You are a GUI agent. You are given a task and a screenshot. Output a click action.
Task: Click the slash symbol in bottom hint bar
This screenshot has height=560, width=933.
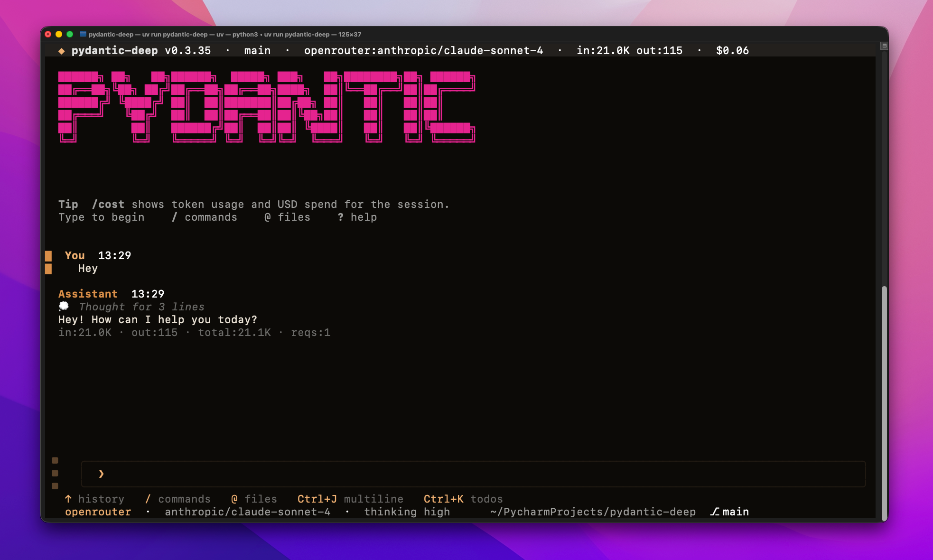[x=148, y=499]
